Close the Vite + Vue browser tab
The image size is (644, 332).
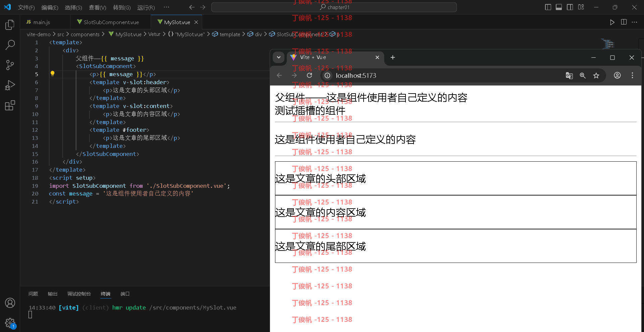click(377, 57)
